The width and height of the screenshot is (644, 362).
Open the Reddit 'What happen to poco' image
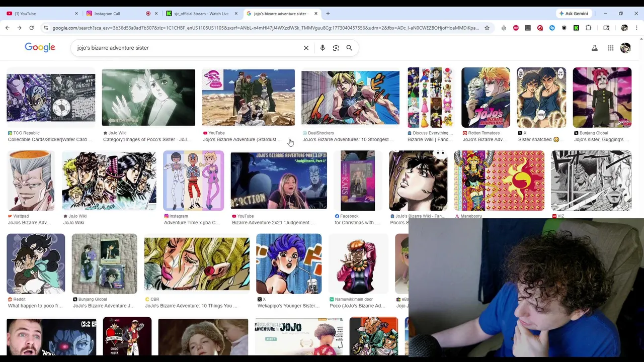[36, 263]
